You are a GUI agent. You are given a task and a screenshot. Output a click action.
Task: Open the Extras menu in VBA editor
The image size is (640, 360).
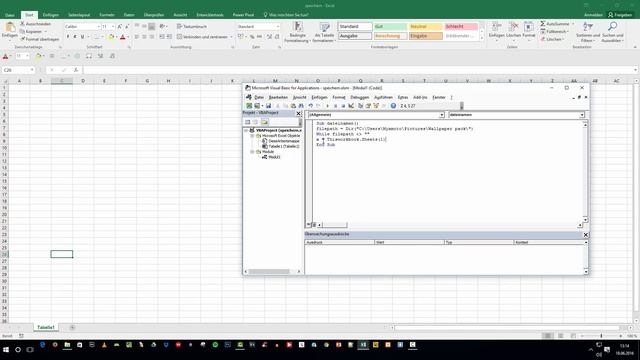(x=403, y=97)
